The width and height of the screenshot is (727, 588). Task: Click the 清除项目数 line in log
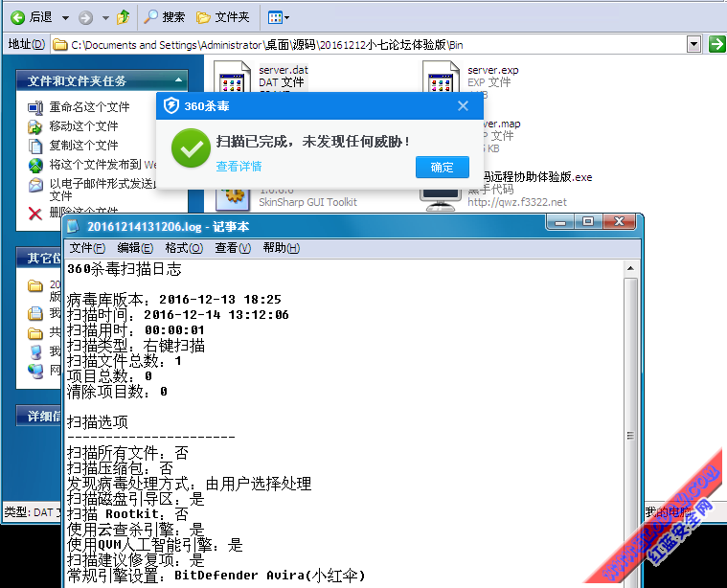(x=117, y=392)
